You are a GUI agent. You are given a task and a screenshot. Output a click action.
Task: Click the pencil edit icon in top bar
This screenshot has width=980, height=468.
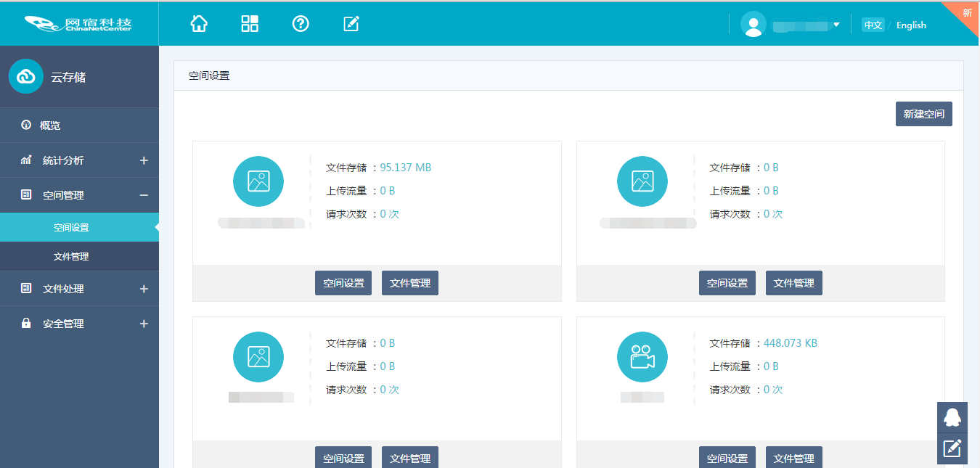[351, 23]
